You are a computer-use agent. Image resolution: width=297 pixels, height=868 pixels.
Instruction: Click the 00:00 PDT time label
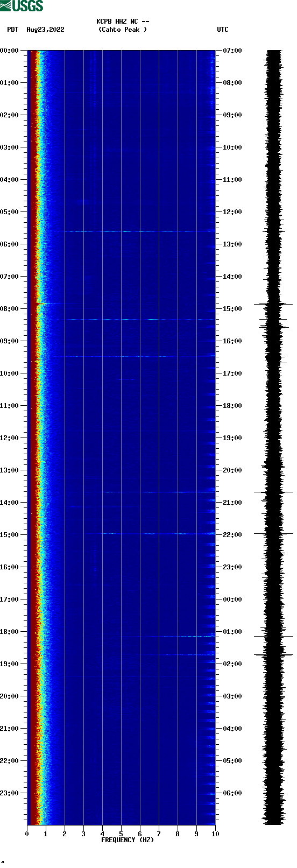pyautogui.click(x=10, y=51)
